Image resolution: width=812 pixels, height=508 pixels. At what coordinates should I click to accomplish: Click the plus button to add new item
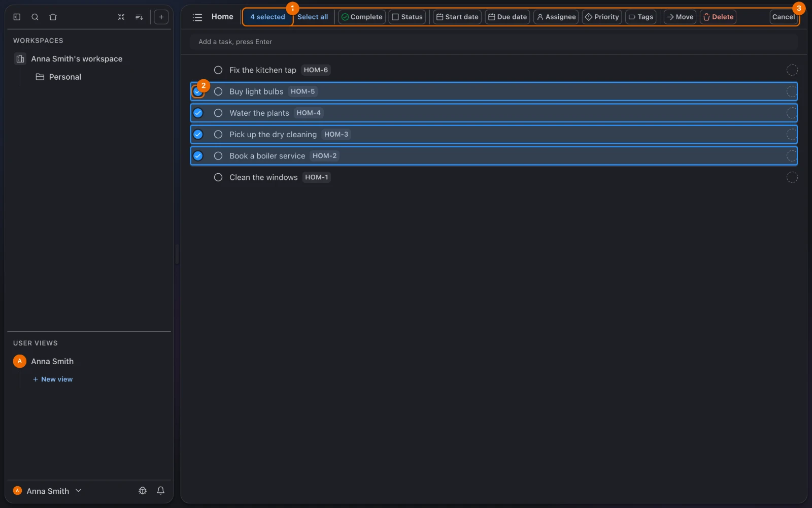161,17
